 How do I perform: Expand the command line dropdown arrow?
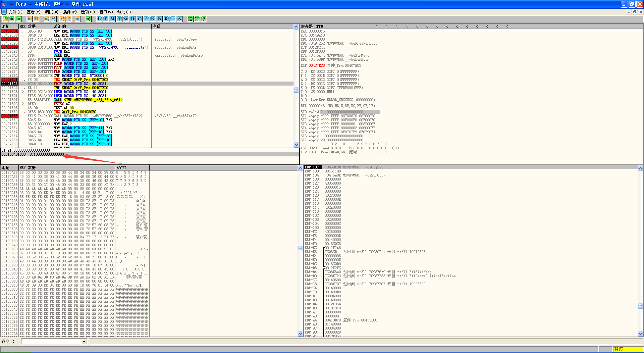pyautogui.click(x=84, y=342)
